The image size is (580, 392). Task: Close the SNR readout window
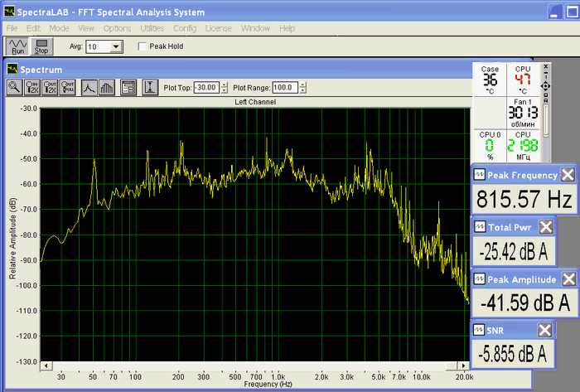(x=544, y=330)
